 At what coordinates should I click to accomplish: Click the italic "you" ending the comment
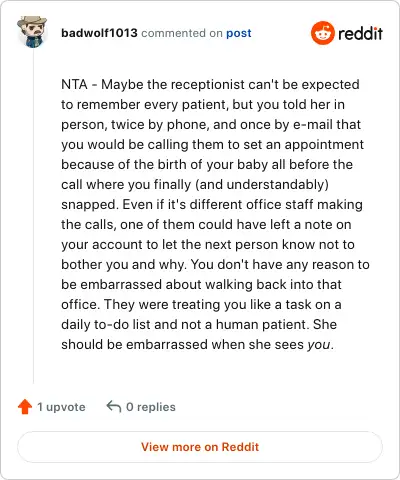click(x=319, y=344)
